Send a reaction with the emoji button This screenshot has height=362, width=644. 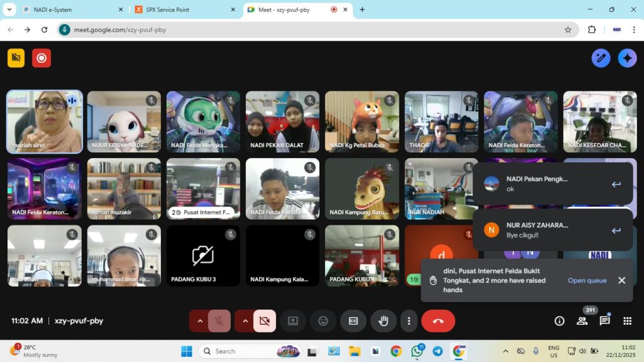(323, 321)
